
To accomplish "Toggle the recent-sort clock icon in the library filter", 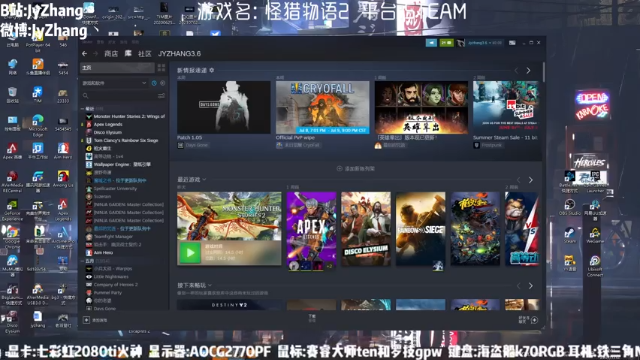I will pos(154,83).
